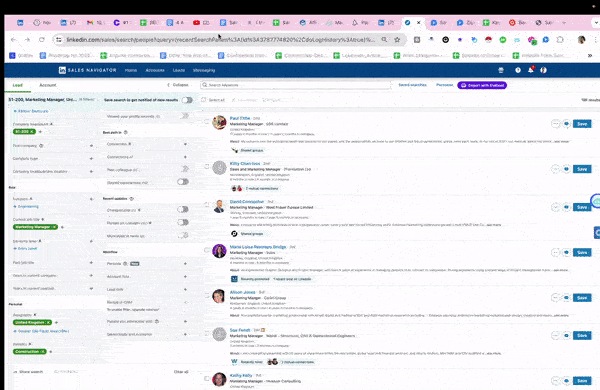Reload the page with refresh icon
Viewport: 600px width, 390px height.
(x=42, y=39)
